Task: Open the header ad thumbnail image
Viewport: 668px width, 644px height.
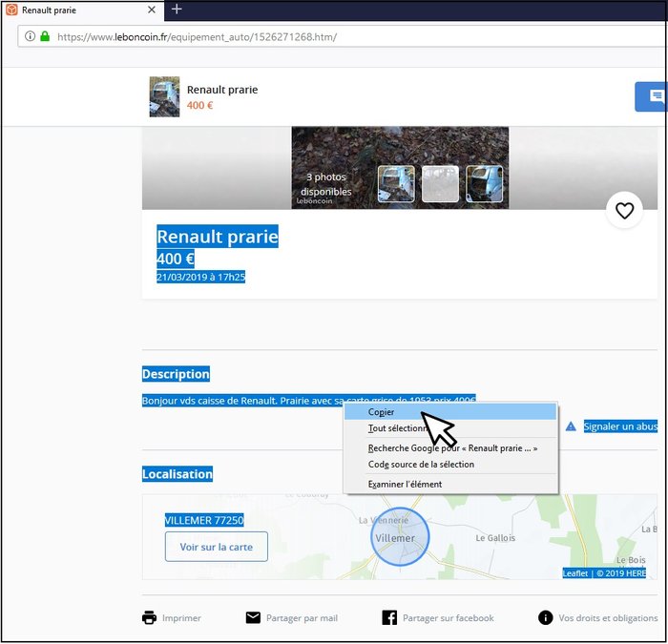Action: [164, 96]
